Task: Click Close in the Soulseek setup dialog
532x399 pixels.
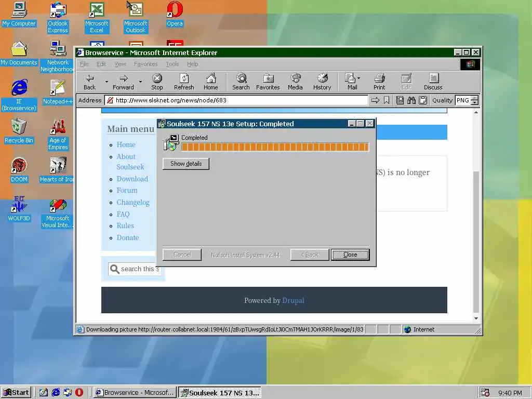Action: click(x=350, y=255)
